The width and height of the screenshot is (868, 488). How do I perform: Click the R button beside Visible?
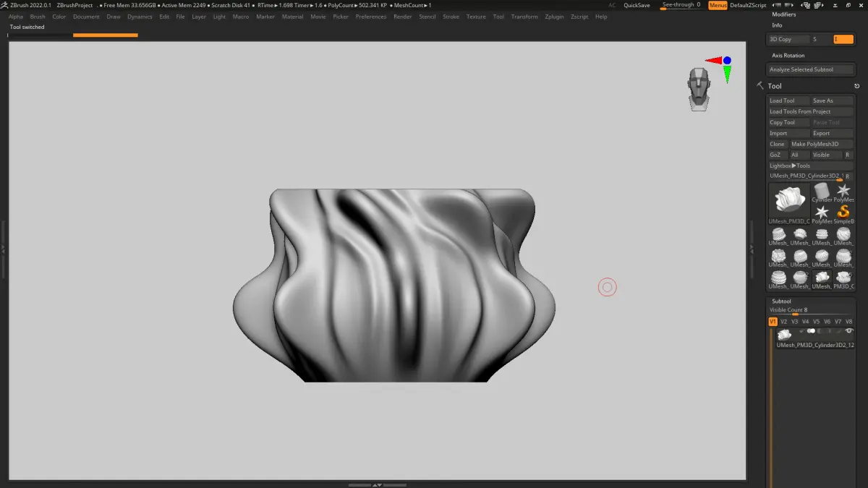click(848, 155)
